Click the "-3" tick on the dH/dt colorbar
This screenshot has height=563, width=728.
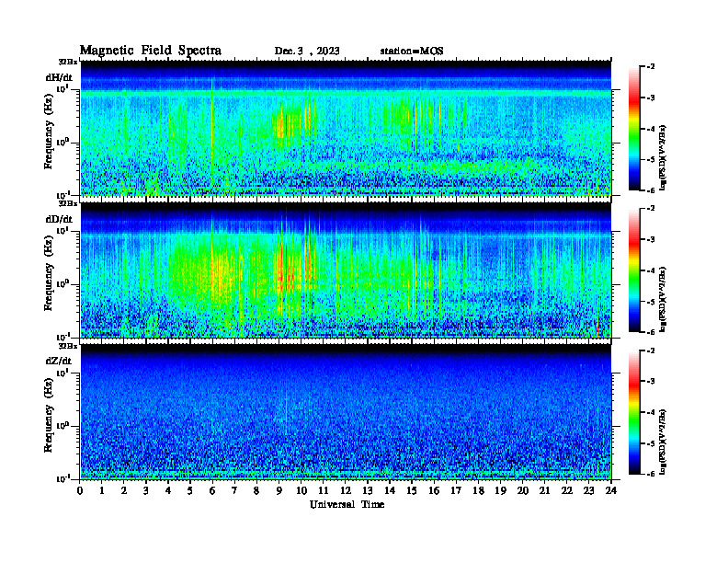pos(651,98)
